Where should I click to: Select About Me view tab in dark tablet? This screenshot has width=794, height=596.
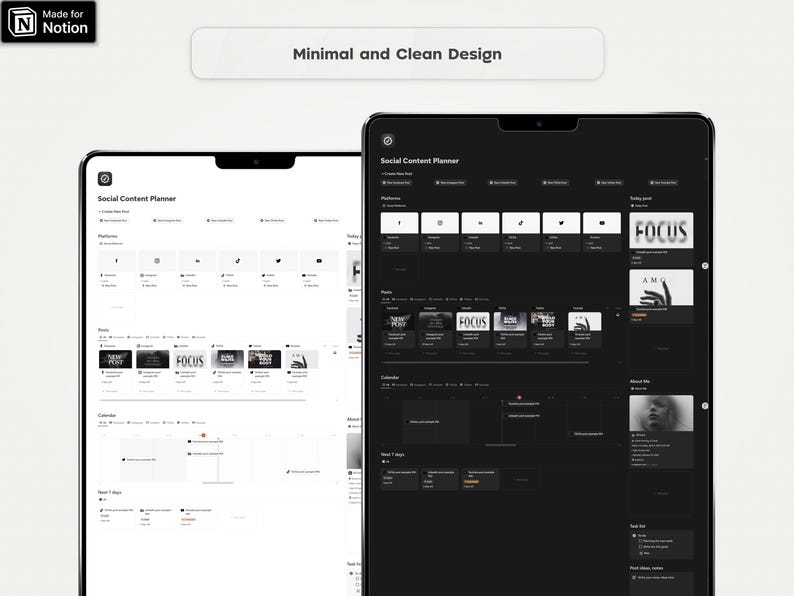(639, 389)
